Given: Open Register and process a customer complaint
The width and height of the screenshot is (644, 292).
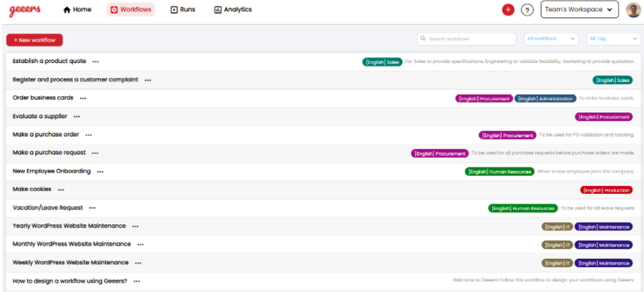Looking at the screenshot, I should coord(75,80).
